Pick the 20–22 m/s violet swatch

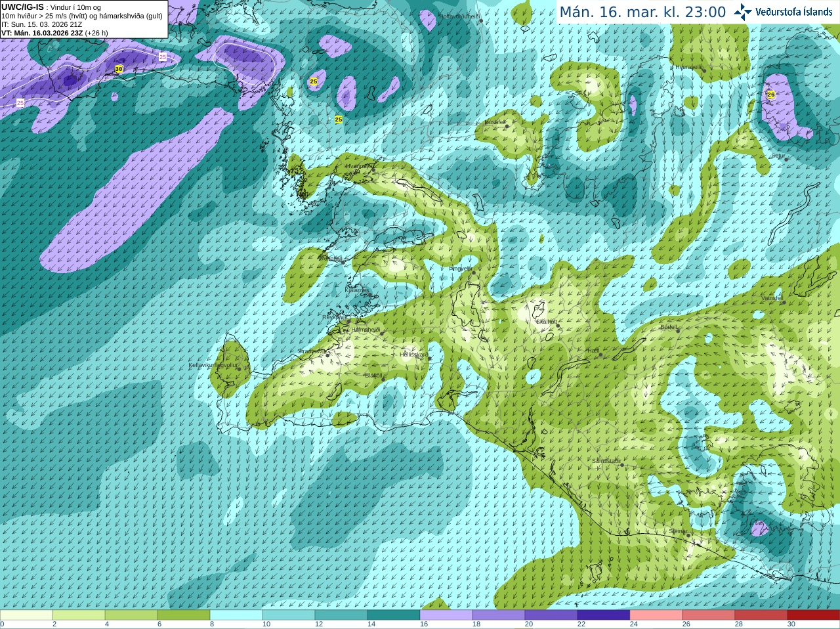pos(551,615)
